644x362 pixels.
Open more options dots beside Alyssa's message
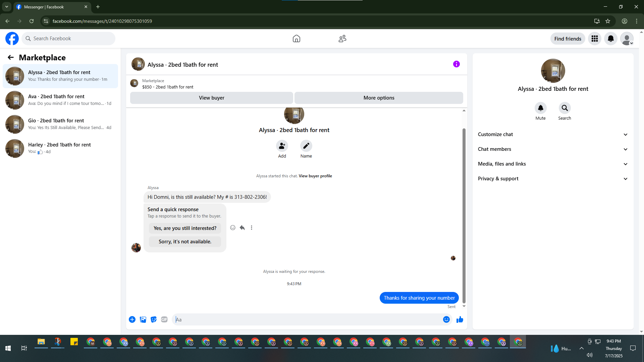(252, 228)
